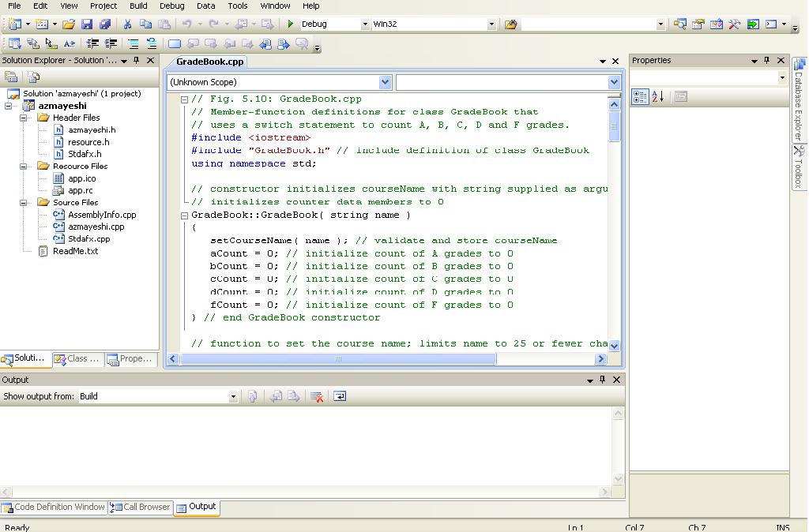Click the editor vertical scrollbar down arrow

614,346
